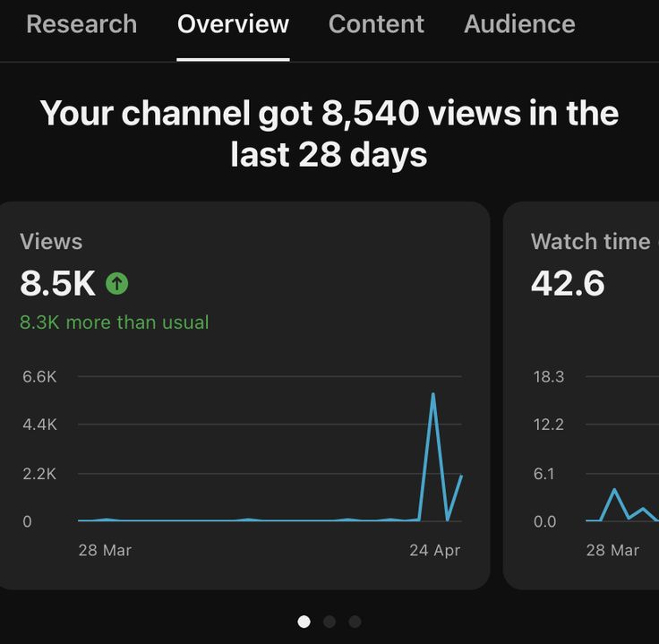Tap the 6.6K axis label

39,377
